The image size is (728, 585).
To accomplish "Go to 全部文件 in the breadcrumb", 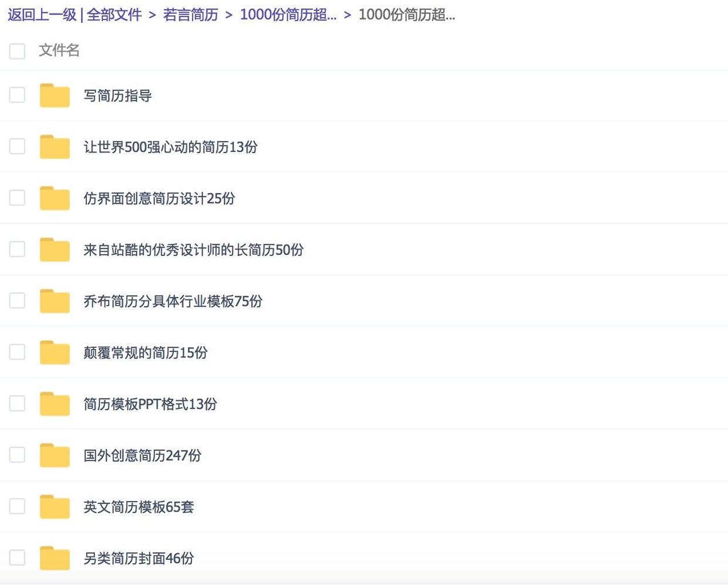I will tap(114, 15).
